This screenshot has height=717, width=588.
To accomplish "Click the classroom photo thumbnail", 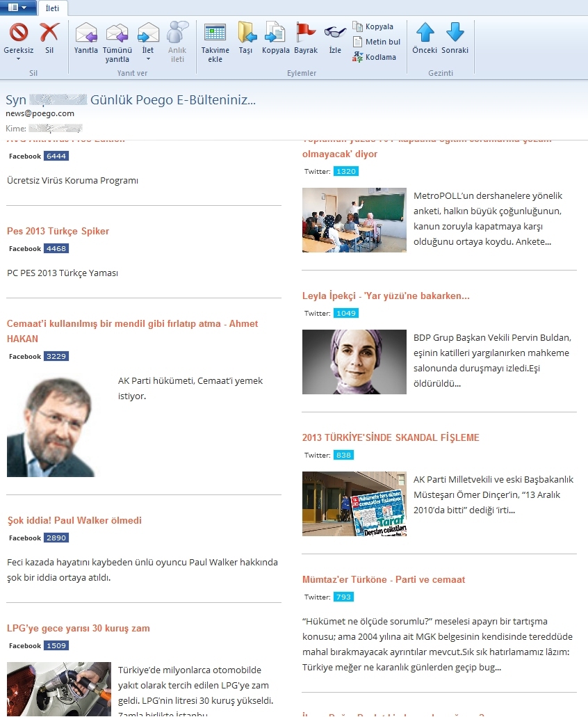I will coord(354,220).
